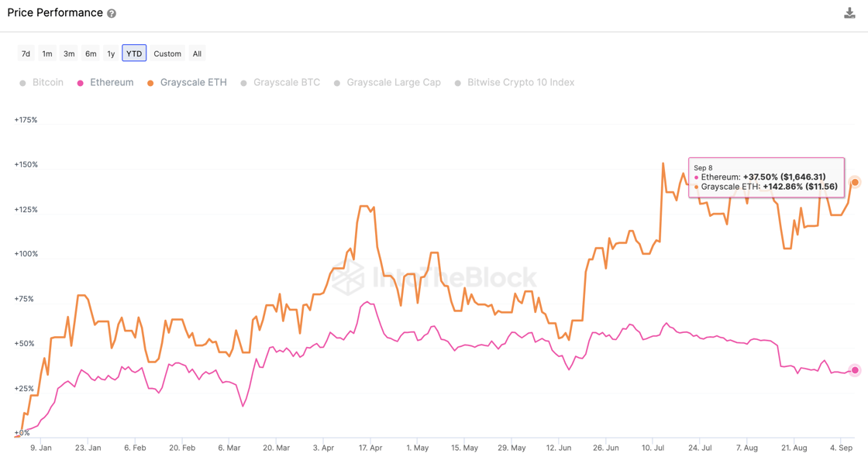Click the orange Grayscale ETH endpoint marker

coord(855,182)
